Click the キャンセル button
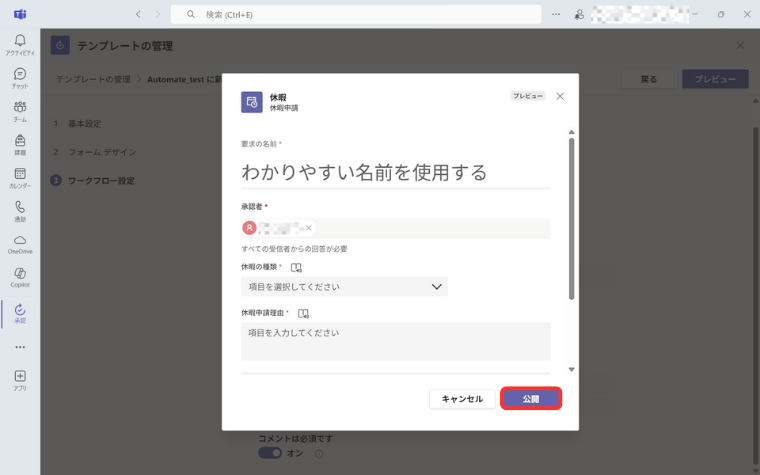Screen dimensions: 760x475 (462, 399)
